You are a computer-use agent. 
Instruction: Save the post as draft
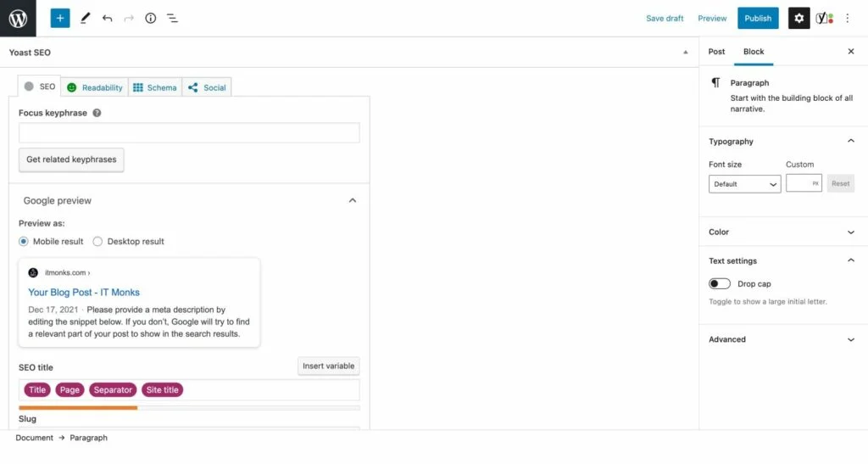pyautogui.click(x=665, y=19)
